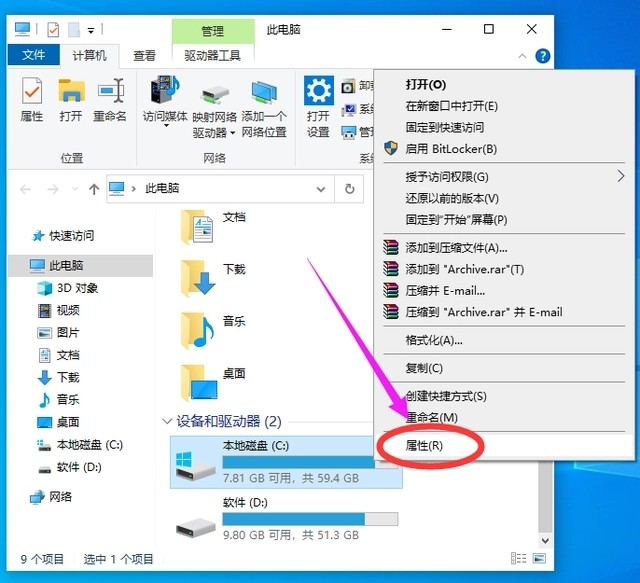Click the Forward navigation arrow

[x=53, y=189]
